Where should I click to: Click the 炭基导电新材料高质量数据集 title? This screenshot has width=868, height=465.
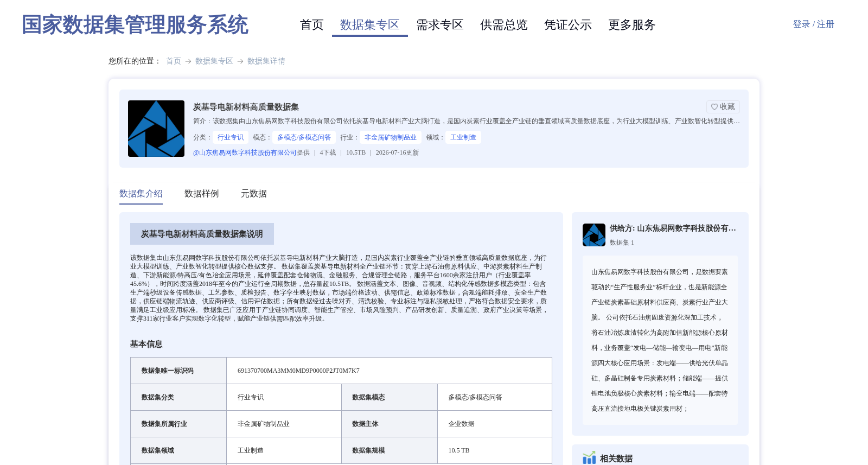pos(246,107)
